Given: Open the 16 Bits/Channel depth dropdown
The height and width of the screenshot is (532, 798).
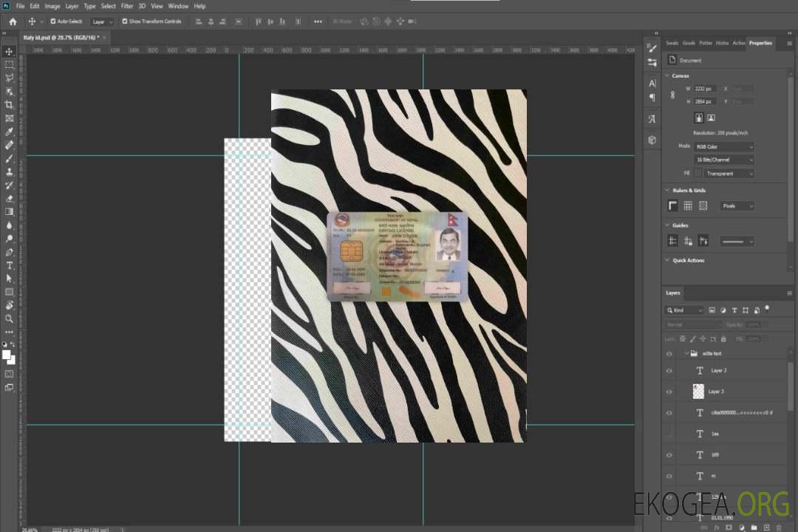Looking at the screenshot, I should [725, 160].
